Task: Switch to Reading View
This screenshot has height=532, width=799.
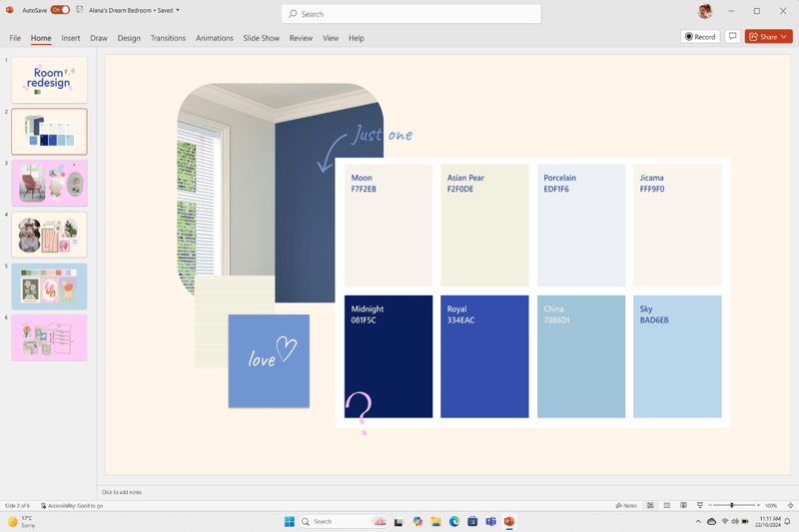Action: click(x=683, y=506)
